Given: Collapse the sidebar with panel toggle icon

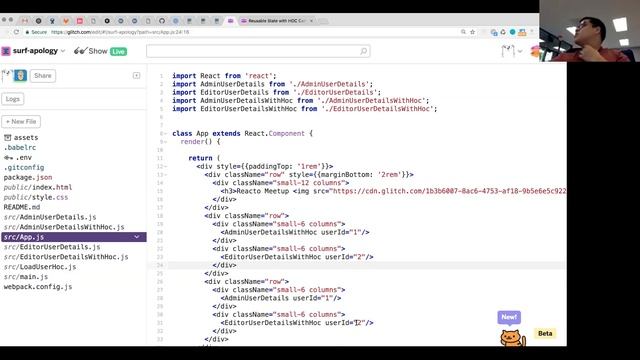Looking at the screenshot, I should tap(136, 76).
